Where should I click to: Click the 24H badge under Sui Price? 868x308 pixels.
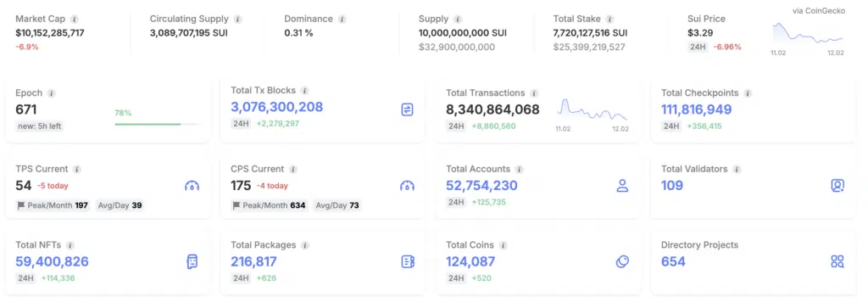click(698, 47)
